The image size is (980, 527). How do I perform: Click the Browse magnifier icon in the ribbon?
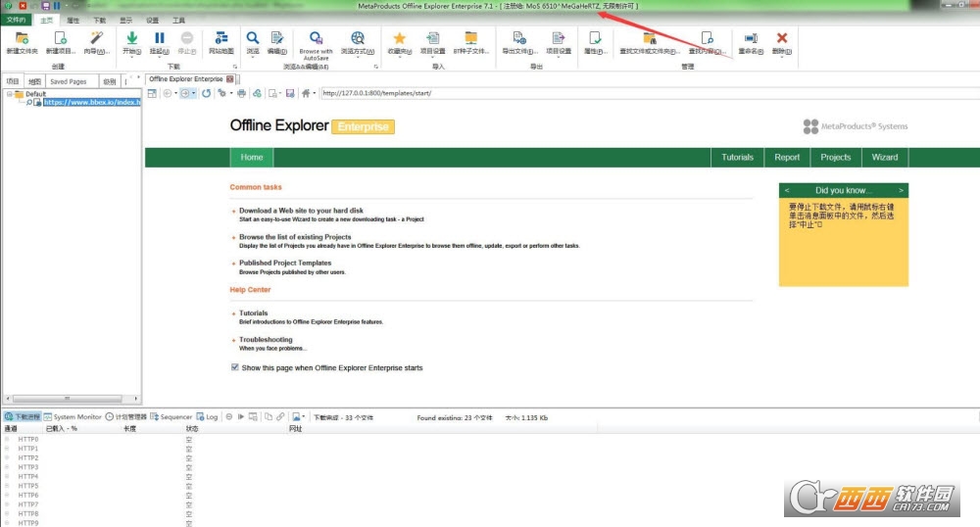click(x=253, y=39)
